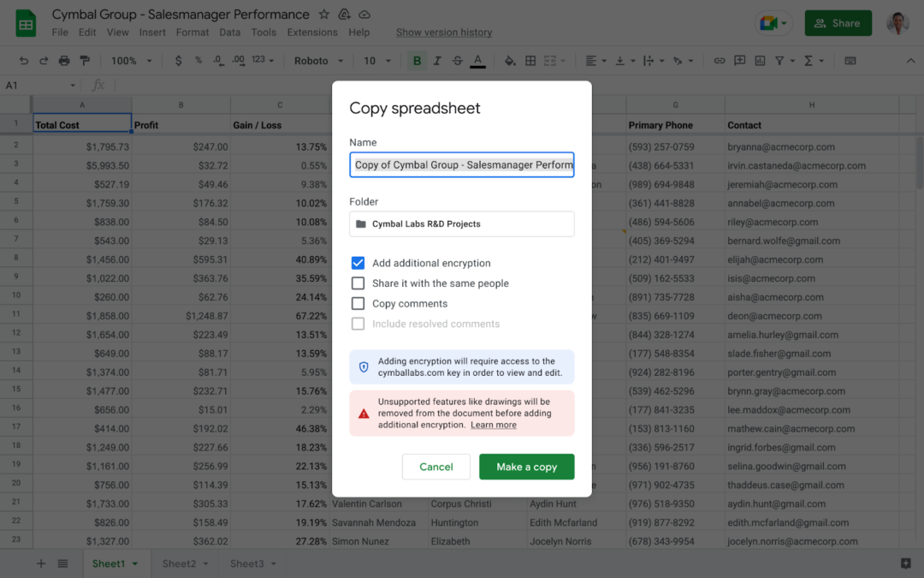The width and height of the screenshot is (924, 578).
Task: Select the Paint format roller tool
Action: tap(85, 61)
